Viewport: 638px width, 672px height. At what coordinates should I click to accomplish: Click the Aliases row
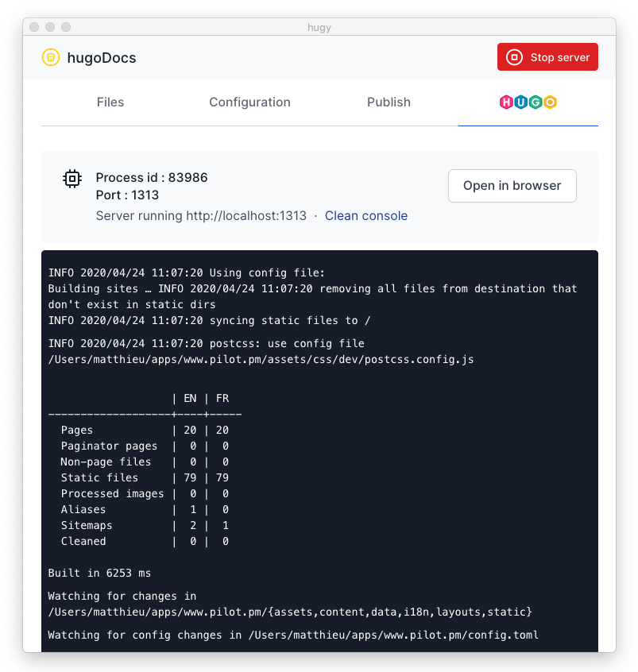(145, 509)
